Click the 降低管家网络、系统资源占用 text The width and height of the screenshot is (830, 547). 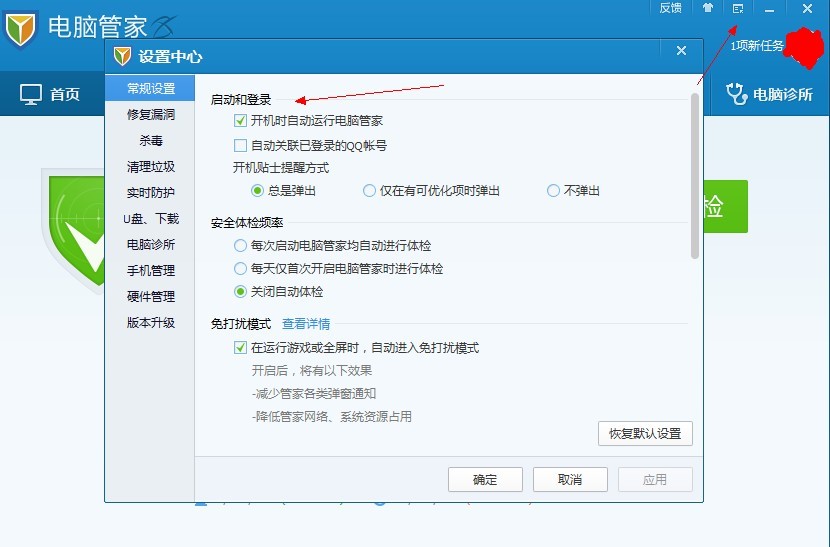[x=331, y=417]
